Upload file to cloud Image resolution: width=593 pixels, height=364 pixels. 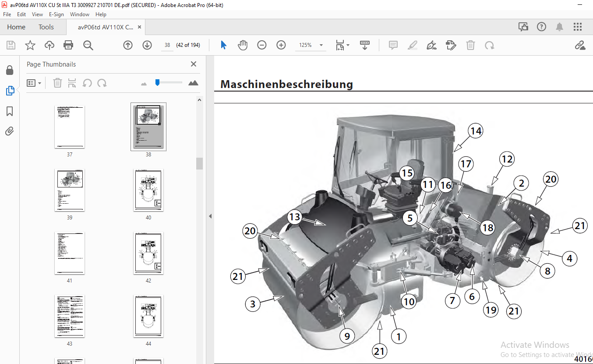click(x=49, y=45)
